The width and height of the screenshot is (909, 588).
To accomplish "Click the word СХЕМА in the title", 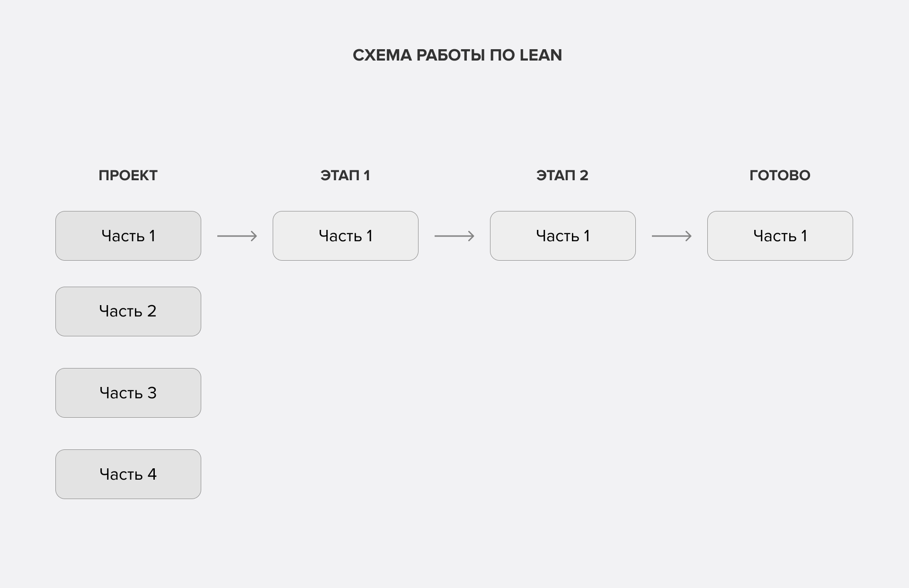I will pyautogui.click(x=382, y=55).
